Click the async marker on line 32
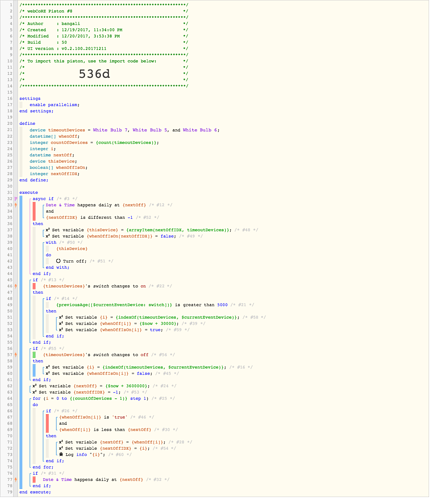 coord(15,200)
